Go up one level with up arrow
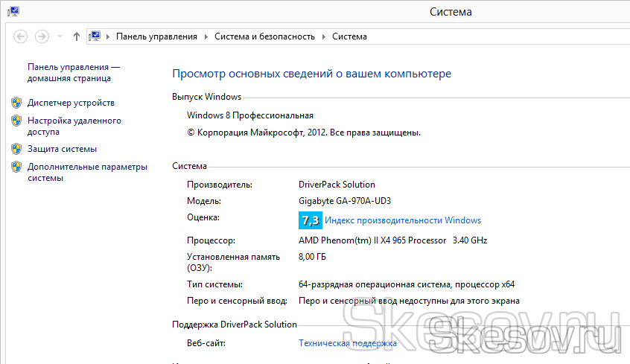The width and height of the screenshot is (630, 364). [x=77, y=36]
